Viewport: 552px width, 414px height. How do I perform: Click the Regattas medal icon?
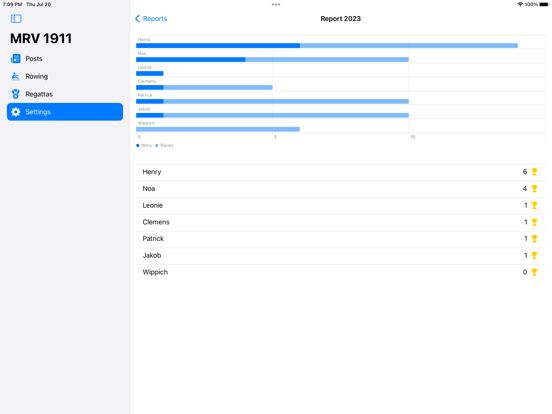click(15, 94)
